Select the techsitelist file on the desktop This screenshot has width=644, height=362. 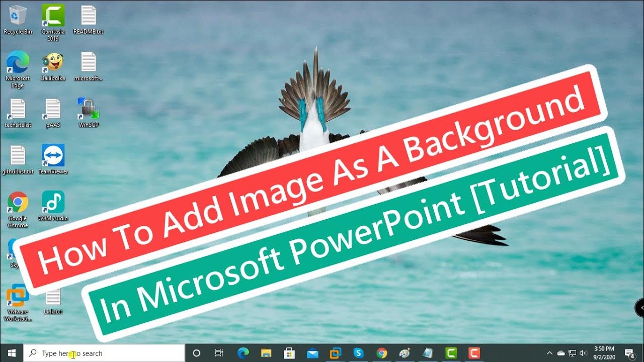coord(18,113)
